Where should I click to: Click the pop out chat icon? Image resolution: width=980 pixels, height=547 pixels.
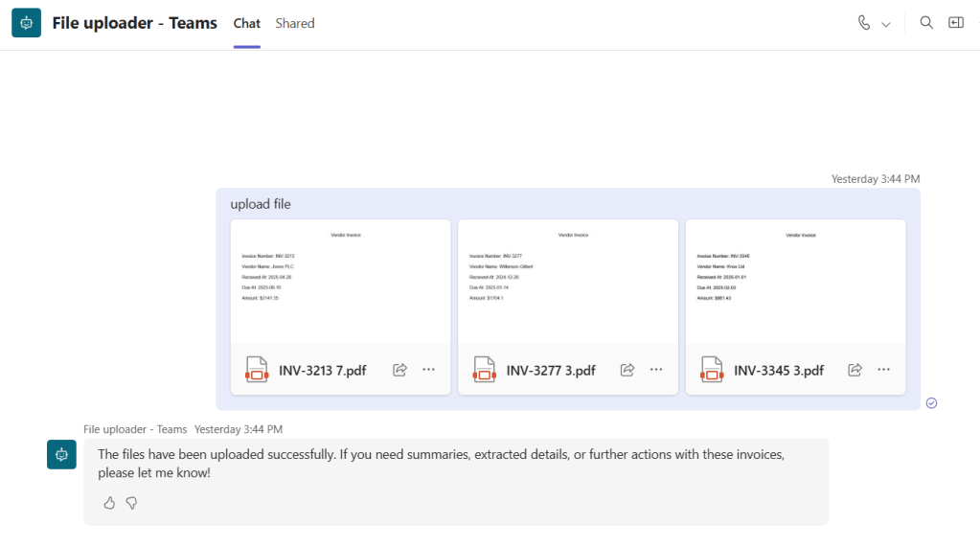pos(956,23)
